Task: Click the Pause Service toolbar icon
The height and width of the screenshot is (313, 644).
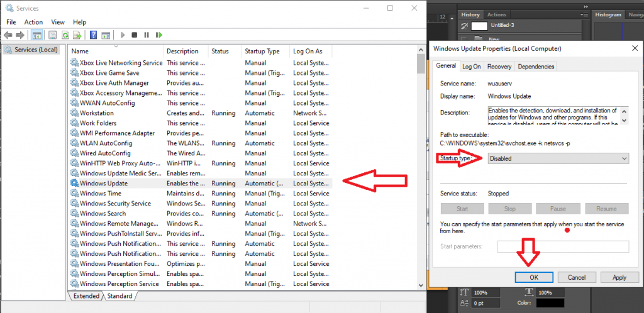Action: [x=147, y=35]
